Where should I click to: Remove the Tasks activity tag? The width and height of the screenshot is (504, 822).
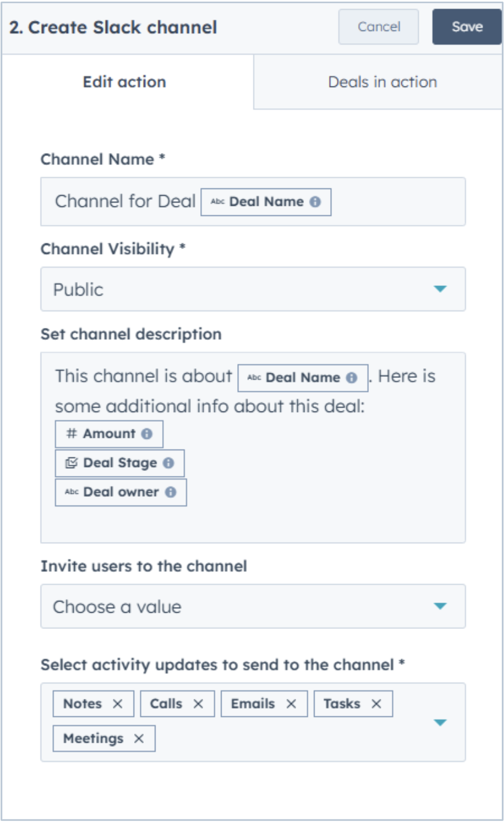click(x=376, y=704)
